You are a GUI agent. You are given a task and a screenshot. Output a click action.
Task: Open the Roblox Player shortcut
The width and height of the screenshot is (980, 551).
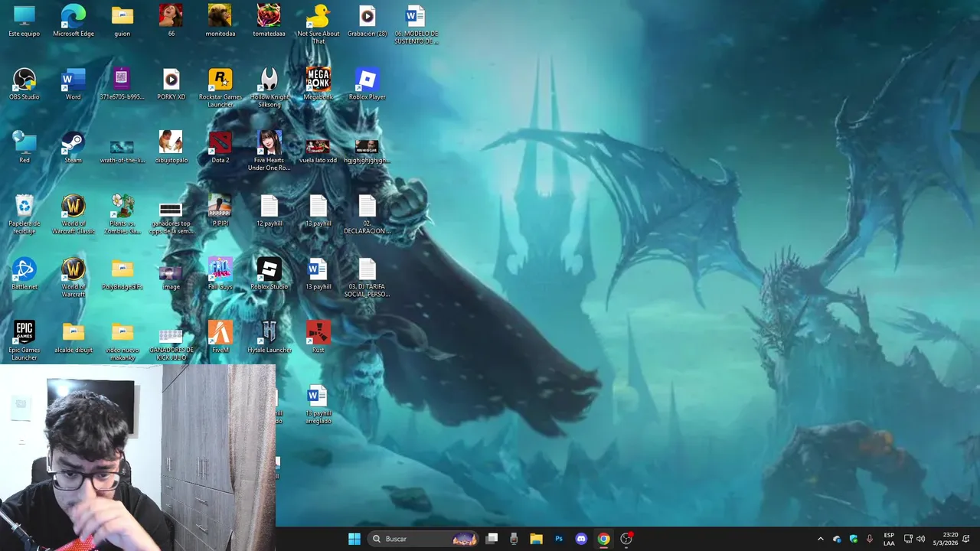[367, 85]
